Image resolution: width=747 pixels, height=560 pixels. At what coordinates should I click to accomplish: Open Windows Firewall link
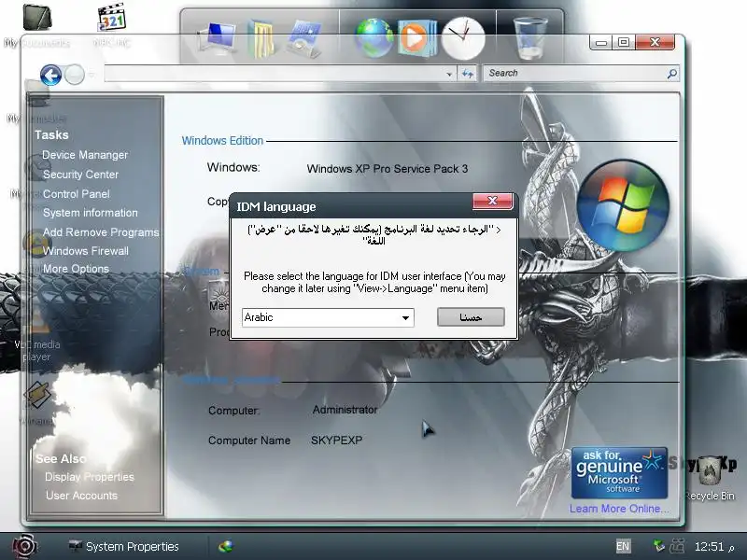point(86,251)
